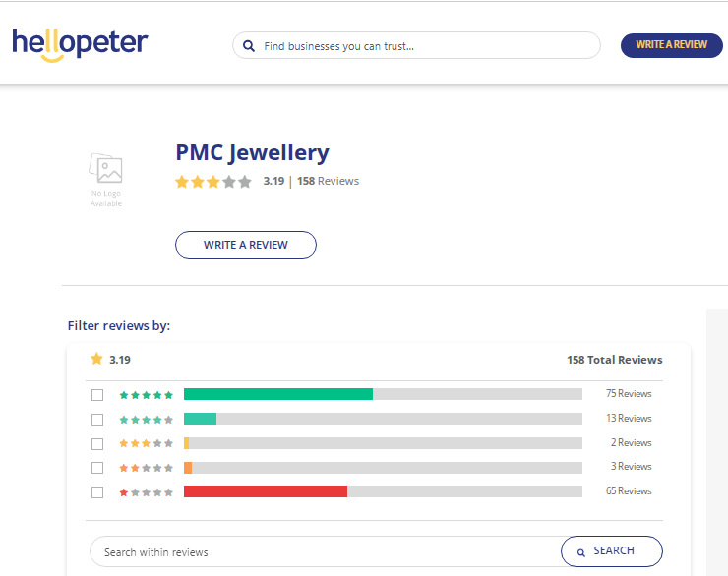Viewport: 728px width, 576px height.
Task: Click the red one-star rating icons
Action: coord(146,492)
